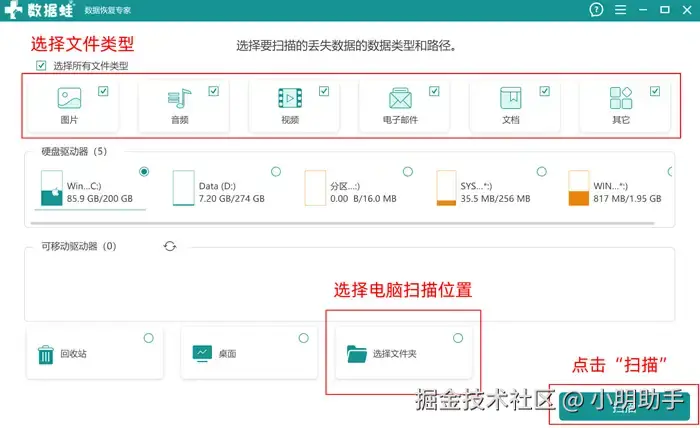The image size is (700, 428).
Task: Click the horizontal scrollbar under hard drives
Action: [x=342, y=223]
